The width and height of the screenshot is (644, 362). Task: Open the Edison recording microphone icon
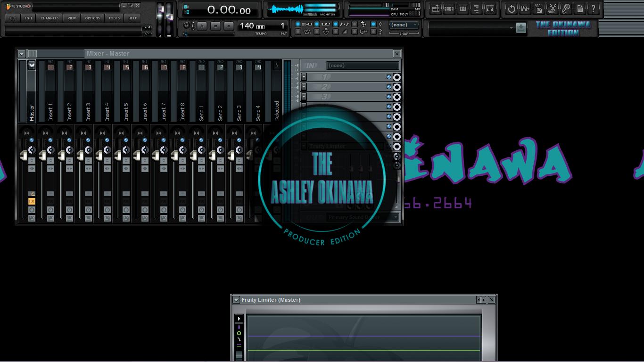click(566, 8)
